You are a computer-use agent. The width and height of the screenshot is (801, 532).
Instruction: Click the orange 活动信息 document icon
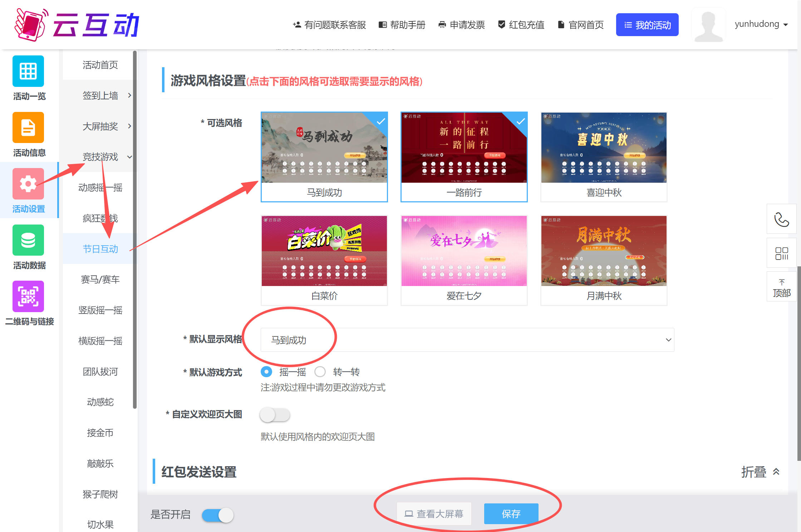(x=28, y=128)
